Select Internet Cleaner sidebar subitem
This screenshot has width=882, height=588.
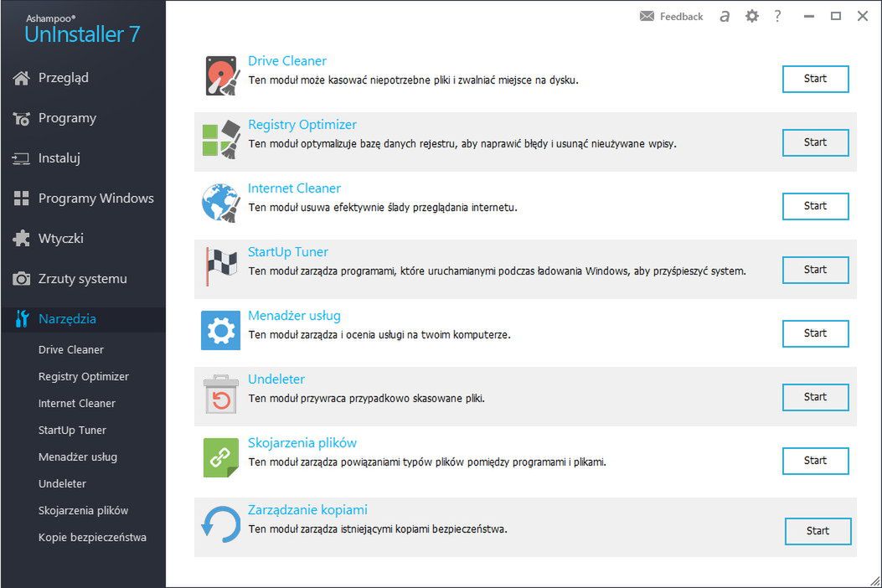(x=76, y=404)
